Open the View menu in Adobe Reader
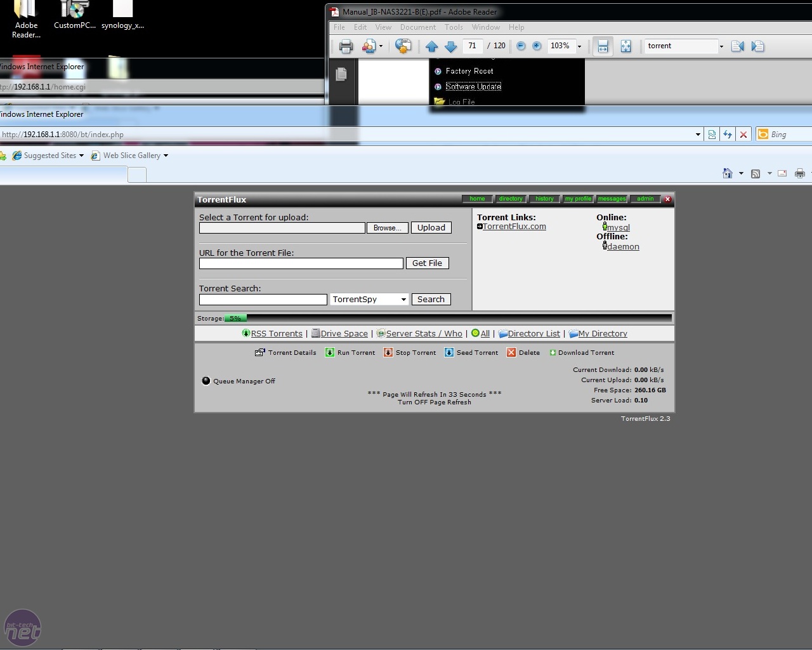Image resolution: width=812 pixels, height=650 pixels. [x=383, y=27]
